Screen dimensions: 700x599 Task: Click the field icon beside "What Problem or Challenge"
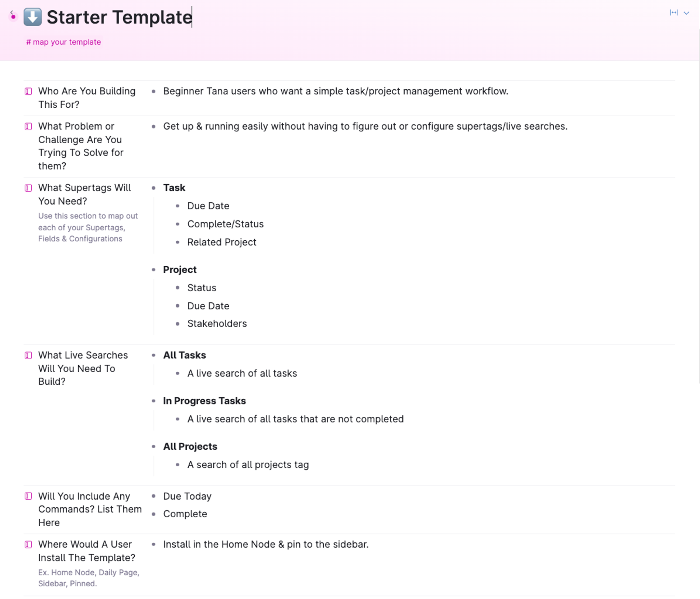[x=28, y=127]
